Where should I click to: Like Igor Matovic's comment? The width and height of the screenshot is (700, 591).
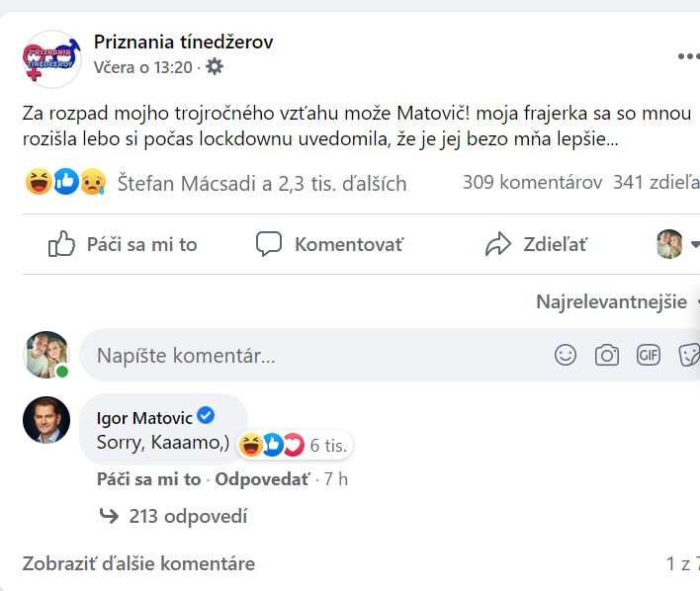[x=146, y=480]
